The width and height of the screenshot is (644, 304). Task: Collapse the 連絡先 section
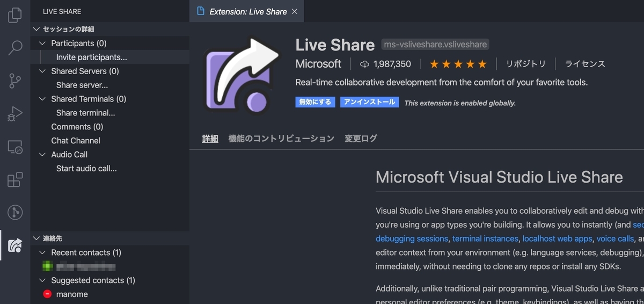[x=36, y=238]
